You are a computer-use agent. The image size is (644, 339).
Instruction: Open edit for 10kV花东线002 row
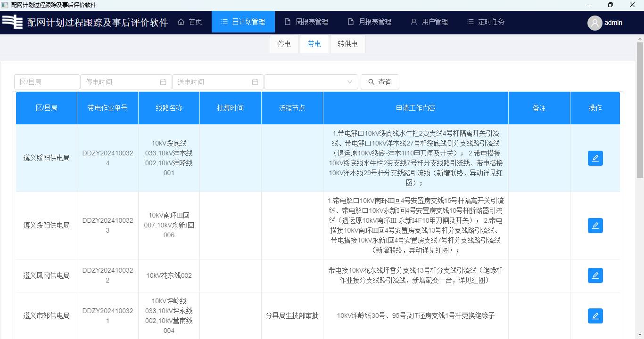click(x=595, y=275)
